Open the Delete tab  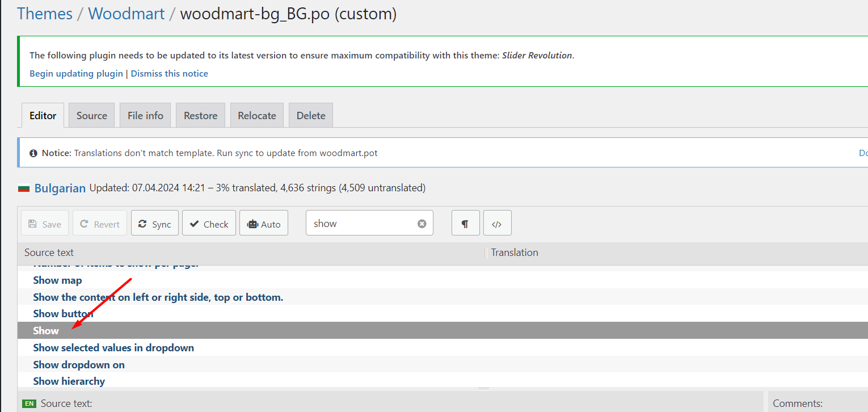pyautogui.click(x=311, y=115)
